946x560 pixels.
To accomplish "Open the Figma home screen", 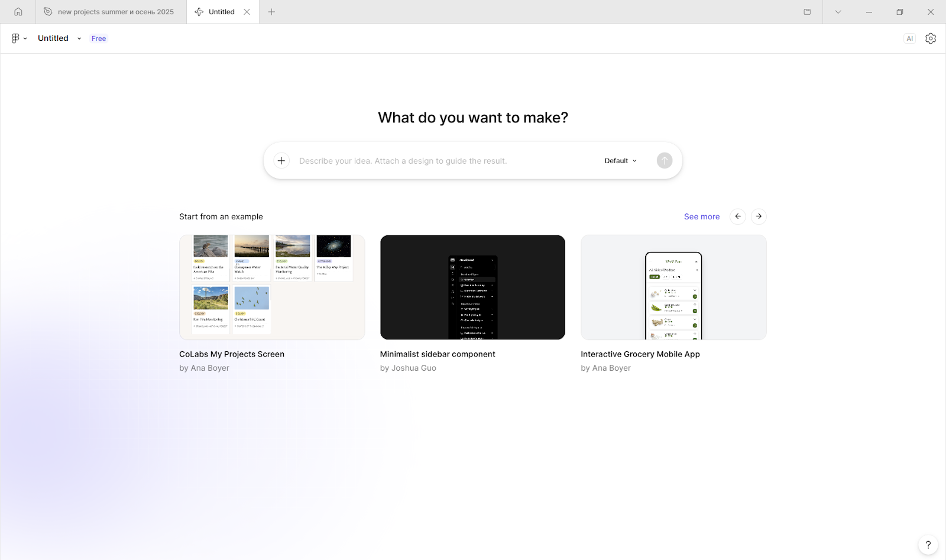I will [18, 11].
